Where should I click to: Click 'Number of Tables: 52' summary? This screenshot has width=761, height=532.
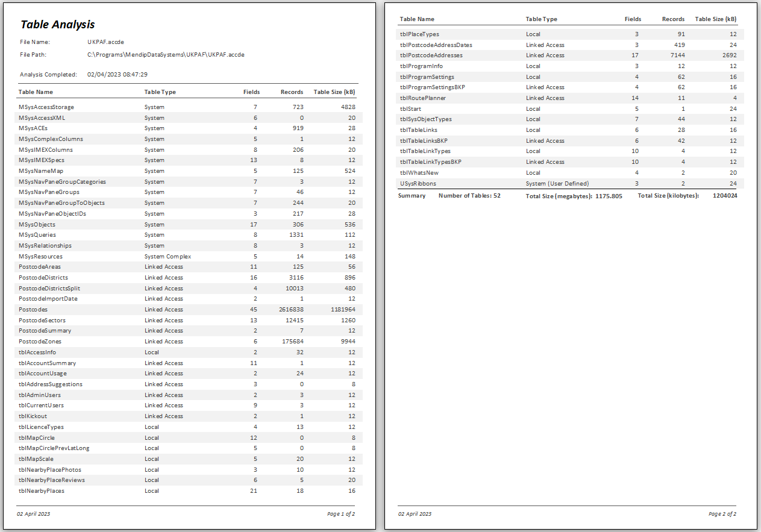[469, 196]
